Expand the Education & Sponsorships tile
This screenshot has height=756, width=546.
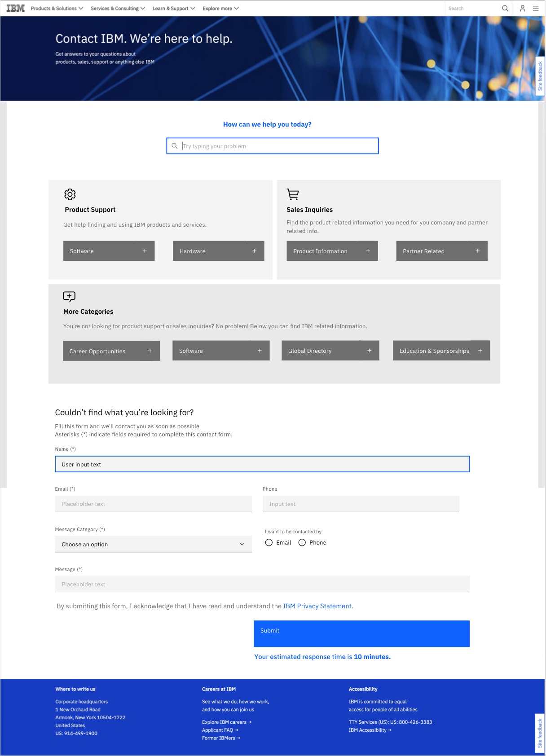[441, 351]
